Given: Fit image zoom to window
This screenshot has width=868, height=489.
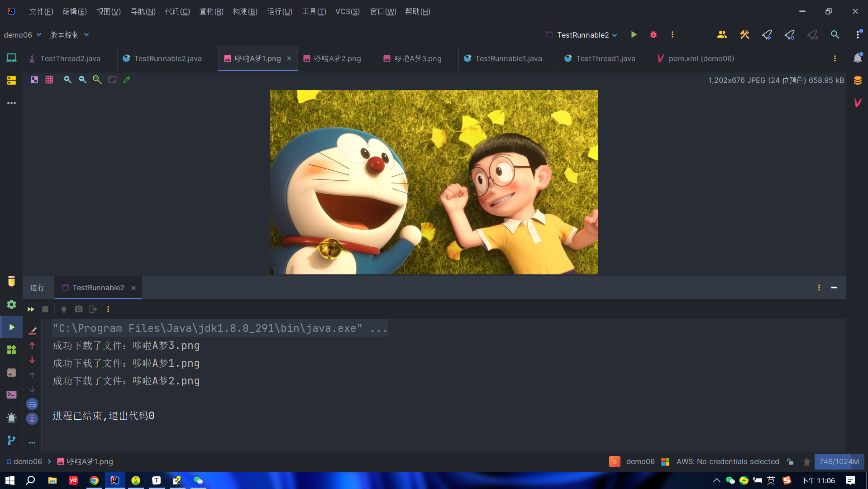Looking at the screenshot, I should tap(112, 80).
